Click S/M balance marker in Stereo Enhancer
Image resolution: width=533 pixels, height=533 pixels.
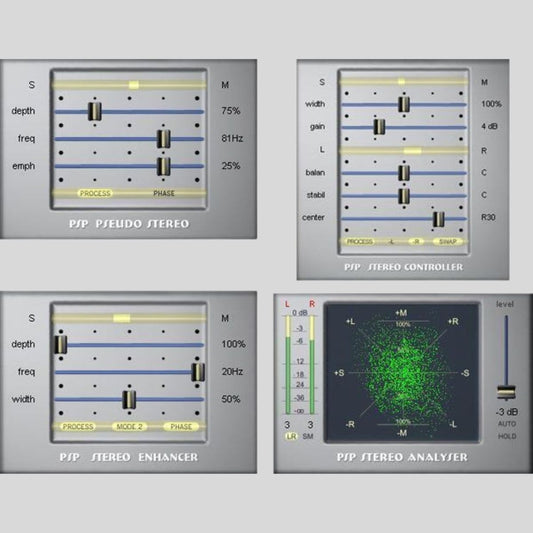tap(122, 318)
